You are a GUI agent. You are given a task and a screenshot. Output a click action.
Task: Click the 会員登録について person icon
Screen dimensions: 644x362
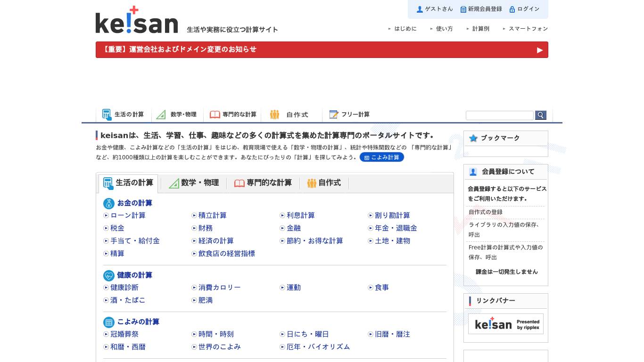coord(473,172)
